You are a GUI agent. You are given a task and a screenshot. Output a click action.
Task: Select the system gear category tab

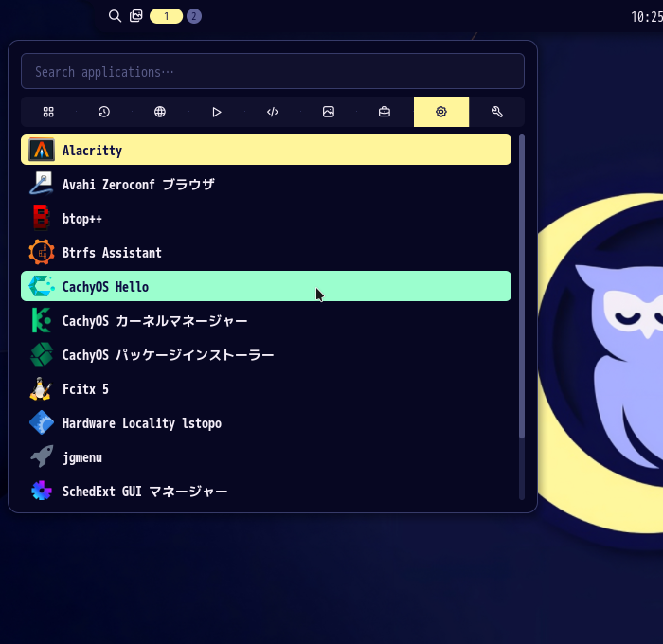point(441,112)
